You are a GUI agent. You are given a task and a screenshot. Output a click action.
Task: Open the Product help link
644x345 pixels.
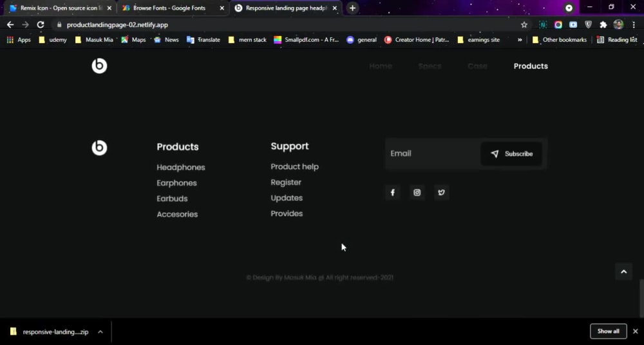pyautogui.click(x=294, y=166)
